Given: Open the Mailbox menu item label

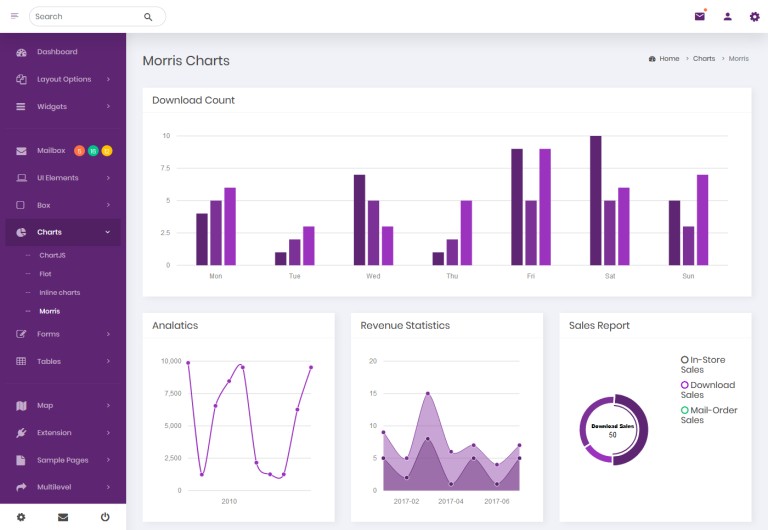Looking at the screenshot, I should [51, 150].
